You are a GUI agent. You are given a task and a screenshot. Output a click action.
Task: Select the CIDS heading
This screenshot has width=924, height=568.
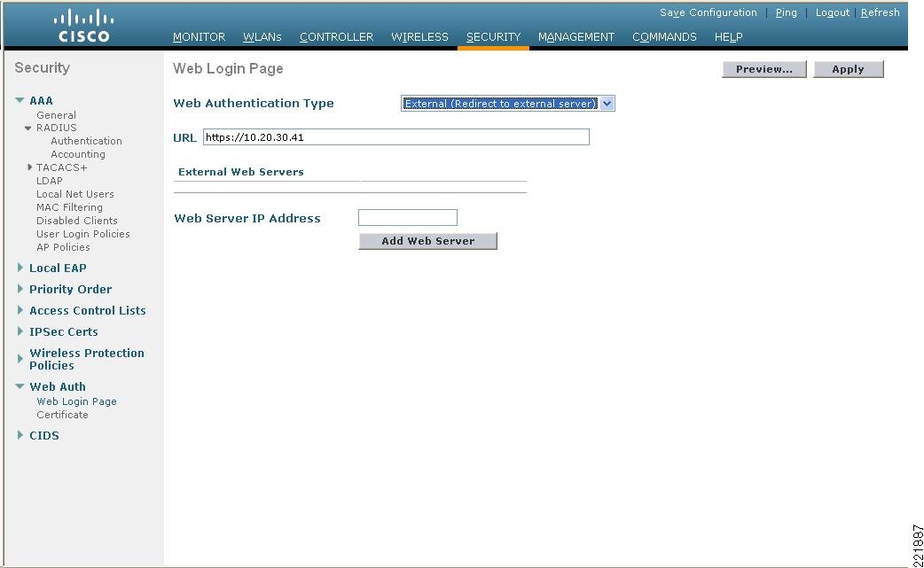[x=44, y=435]
